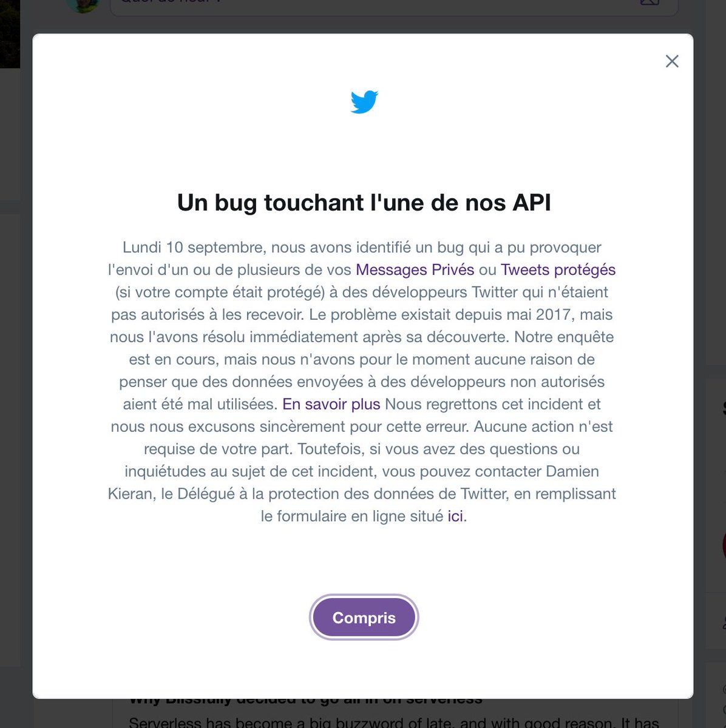The width and height of the screenshot is (726, 728).
Task: Click the bold sidebar heading at right edge
Action: 724,408
